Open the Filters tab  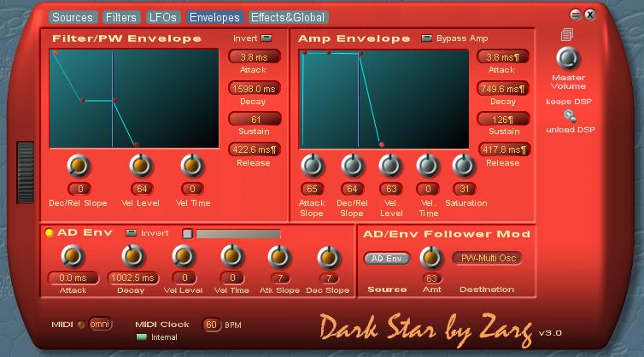point(120,17)
